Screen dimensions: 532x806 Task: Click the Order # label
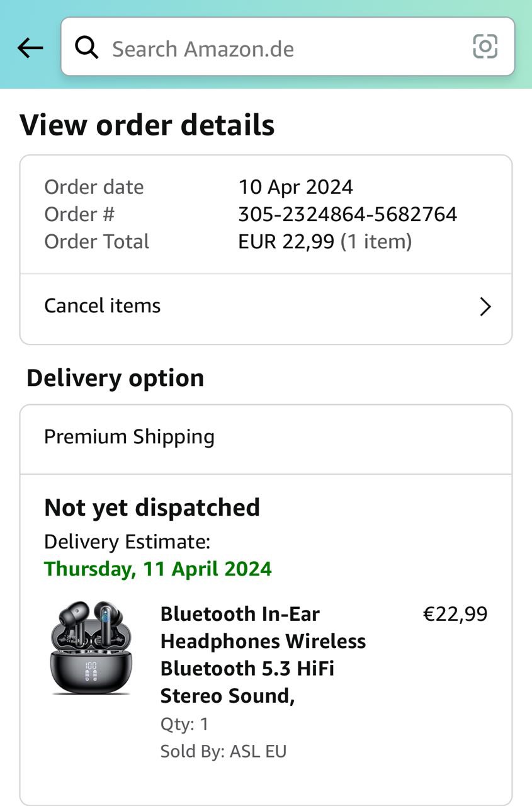click(79, 215)
